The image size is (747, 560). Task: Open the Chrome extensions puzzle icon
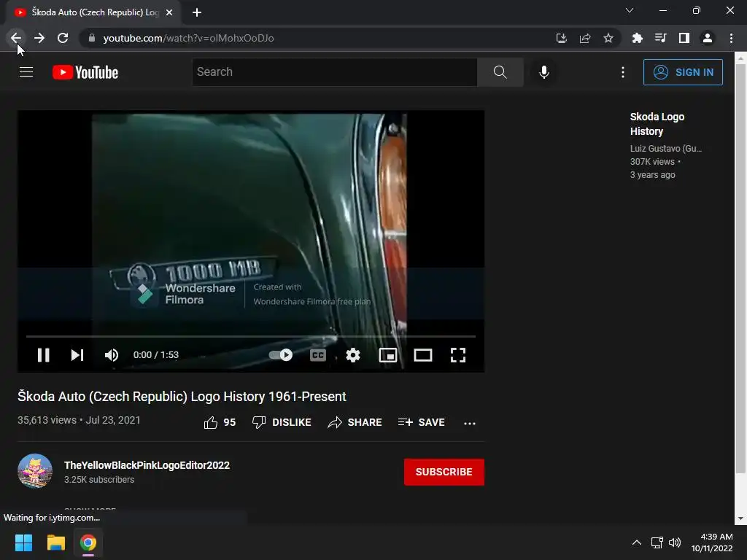coord(637,38)
